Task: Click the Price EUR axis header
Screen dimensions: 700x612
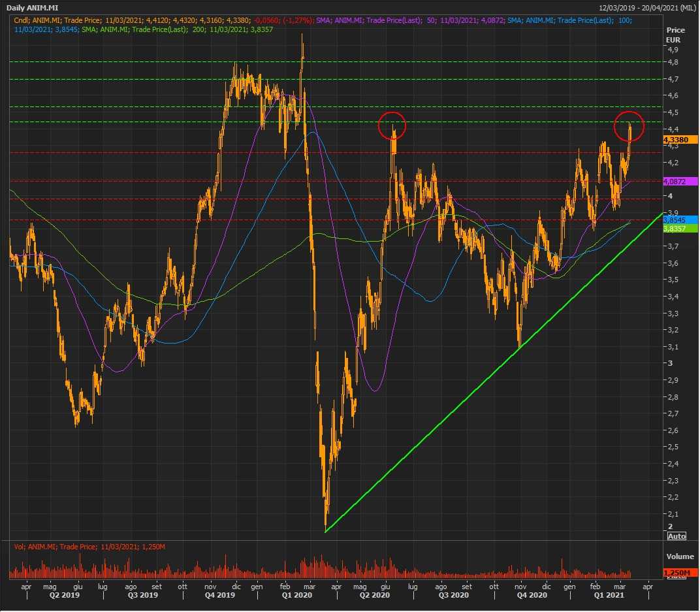Action: (675, 35)
